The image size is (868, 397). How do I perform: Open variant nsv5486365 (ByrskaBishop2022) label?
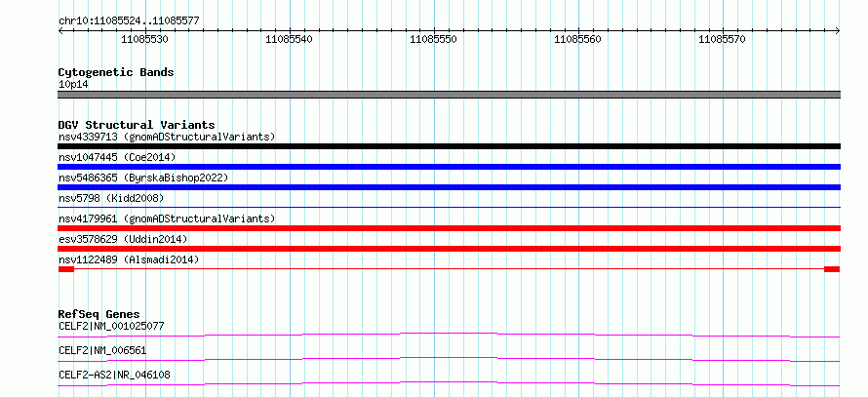(x=143, y=178)
